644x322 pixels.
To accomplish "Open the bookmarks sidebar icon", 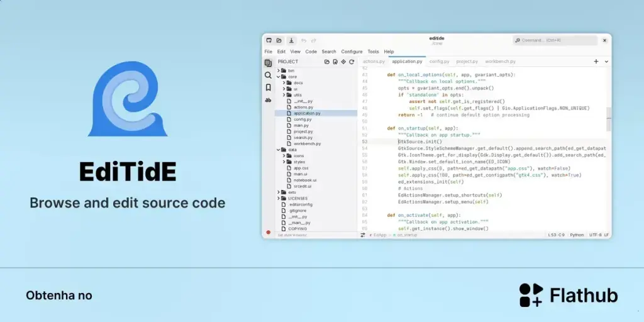I will (268, 87).
